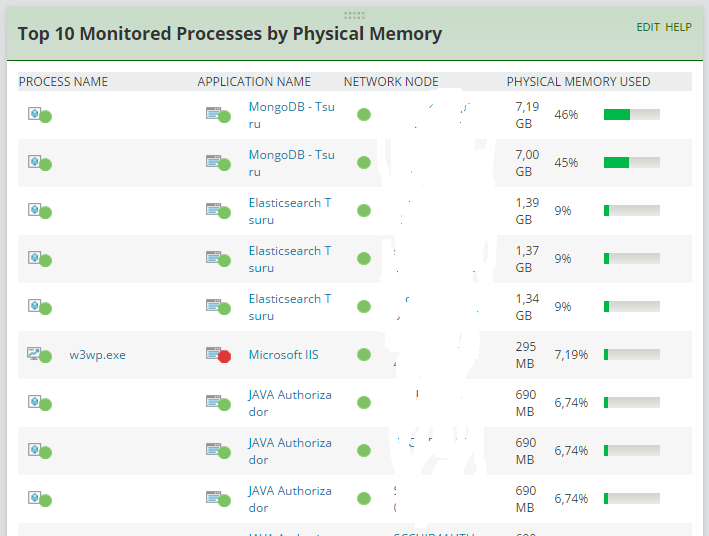Click the process icon in the 1,34 GB row
Screen dimensions: 709x536
pyautogui.click(x=39, y=307)
